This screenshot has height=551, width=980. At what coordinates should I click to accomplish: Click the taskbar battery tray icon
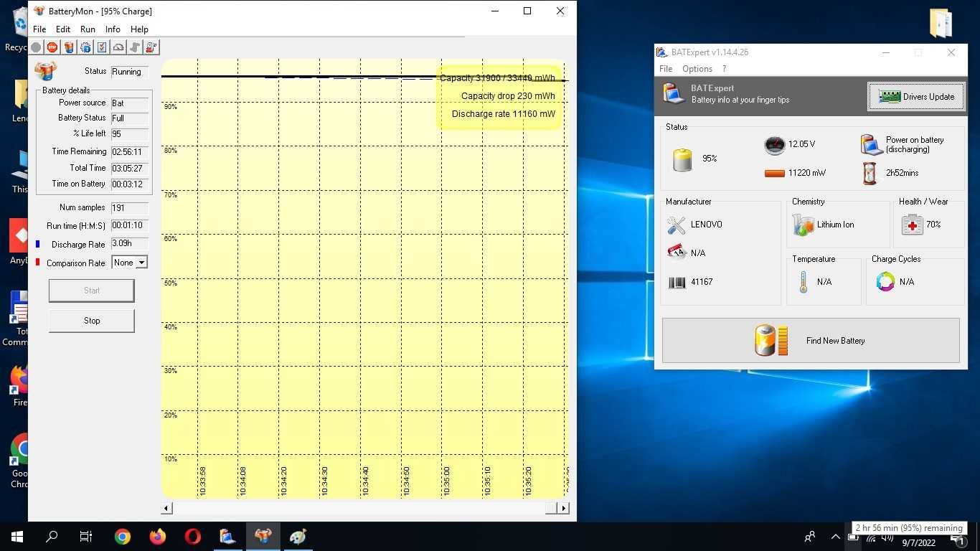coord(852,537)
